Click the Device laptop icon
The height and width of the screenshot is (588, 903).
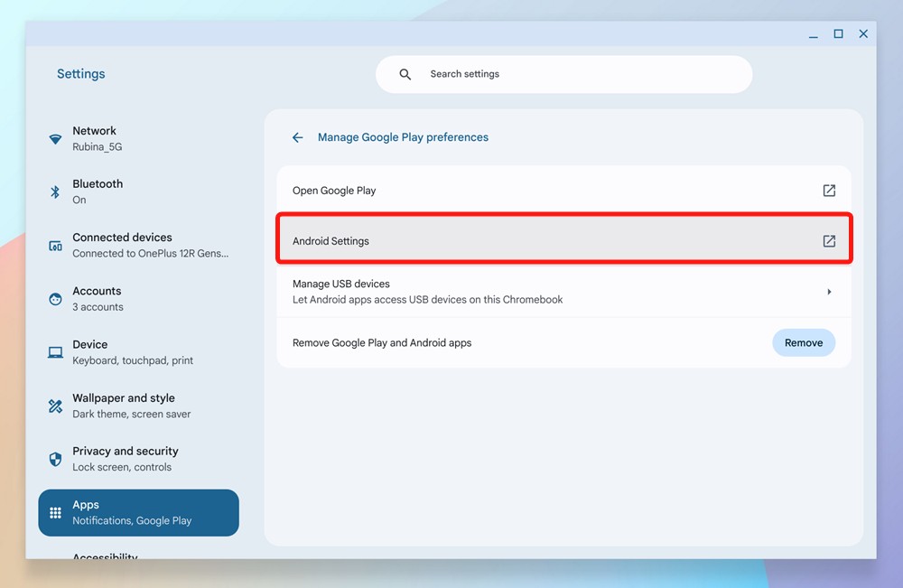55,352
